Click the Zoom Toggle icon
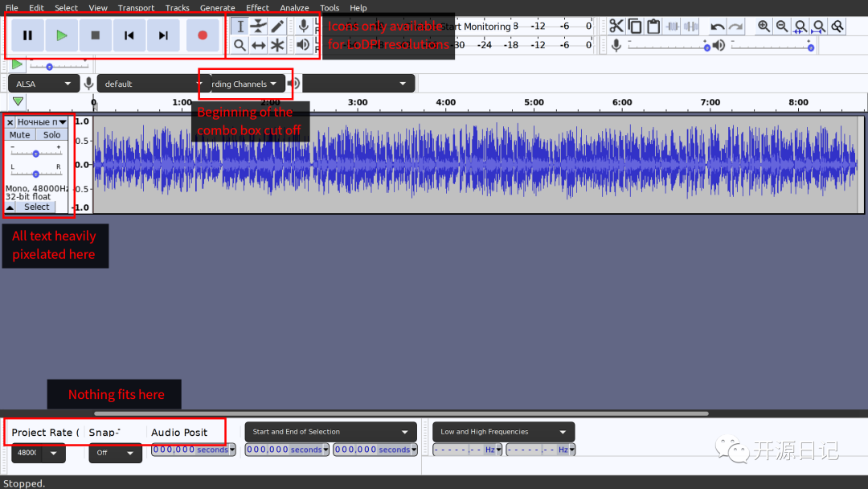Image resolution: width=868 pixels, height=489 pixels. 837,26
